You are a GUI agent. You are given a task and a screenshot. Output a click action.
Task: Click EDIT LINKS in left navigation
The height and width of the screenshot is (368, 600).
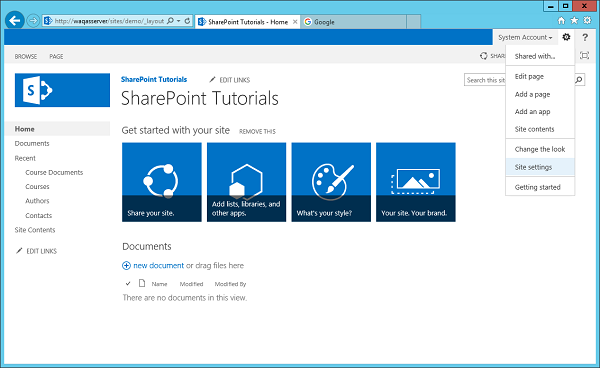point(41,251)
